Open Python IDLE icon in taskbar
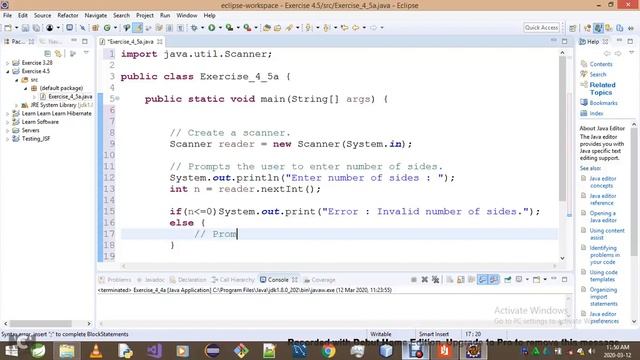The image size is (640, 360). [x=125, y=351]
